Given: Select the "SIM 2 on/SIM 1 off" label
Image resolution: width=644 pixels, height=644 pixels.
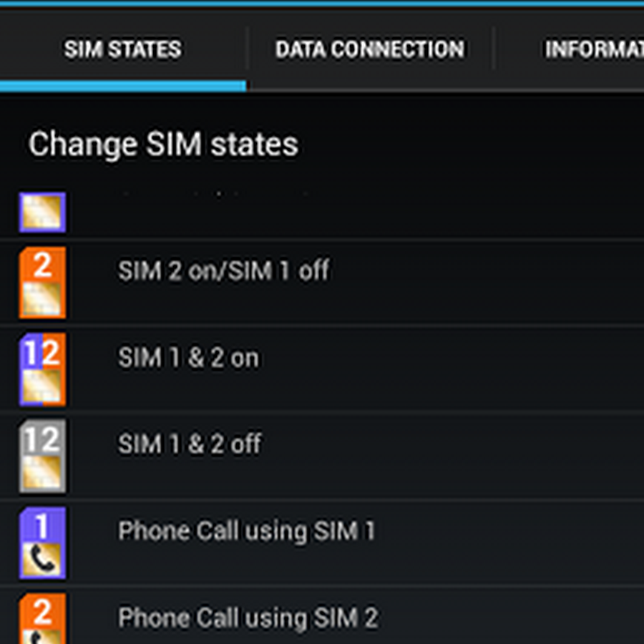Looking at the screenshot, I should [x=223, y=271].
